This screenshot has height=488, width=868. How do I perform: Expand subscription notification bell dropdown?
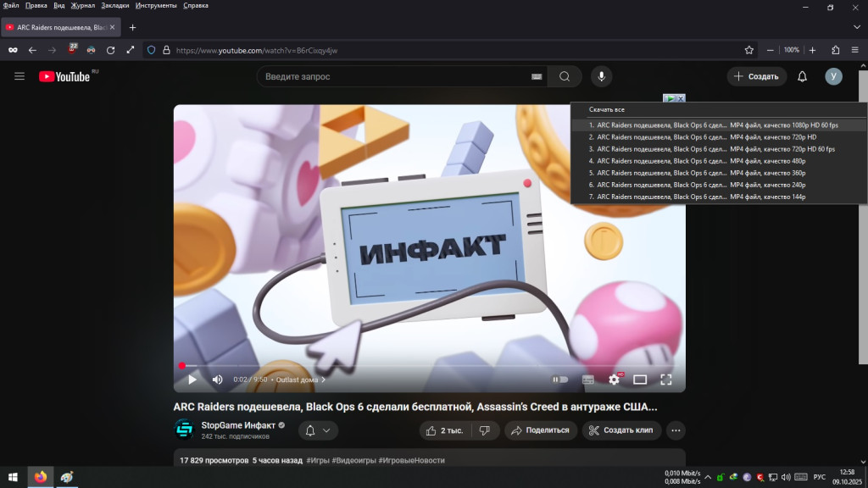click(318, 430)
